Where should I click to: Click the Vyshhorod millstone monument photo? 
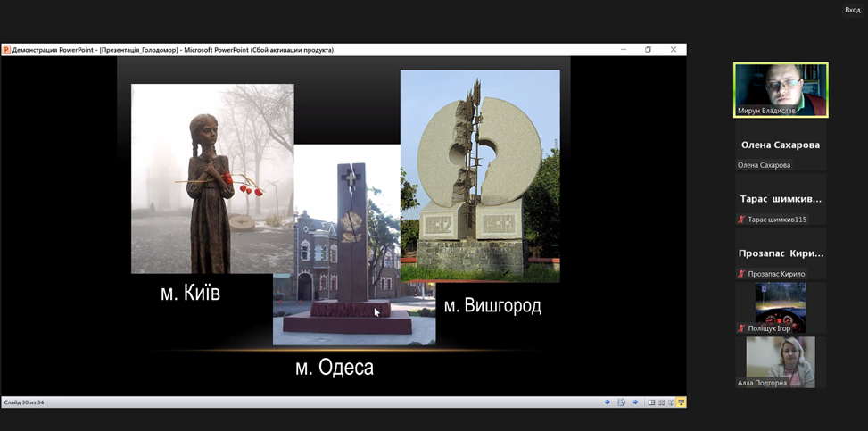pos(480,176)
